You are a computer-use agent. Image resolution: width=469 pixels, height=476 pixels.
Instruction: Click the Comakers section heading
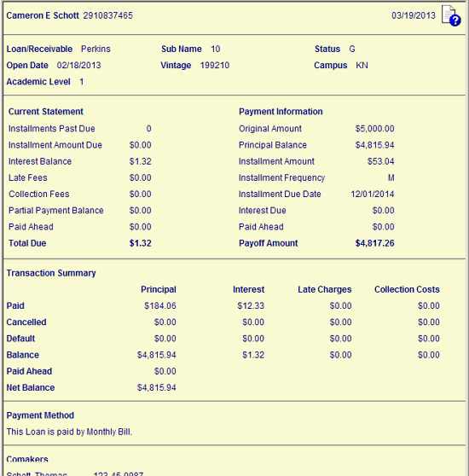pos(27,459)
